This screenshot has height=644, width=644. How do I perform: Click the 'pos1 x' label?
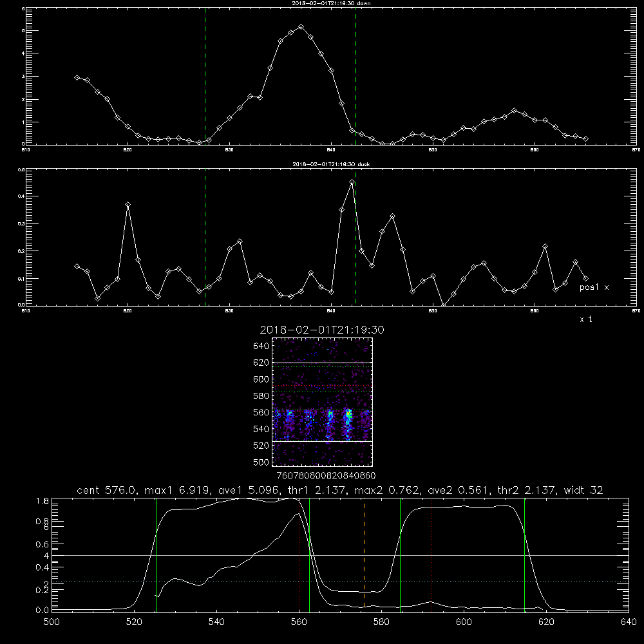pyautogui.click(x=594, y=287)
